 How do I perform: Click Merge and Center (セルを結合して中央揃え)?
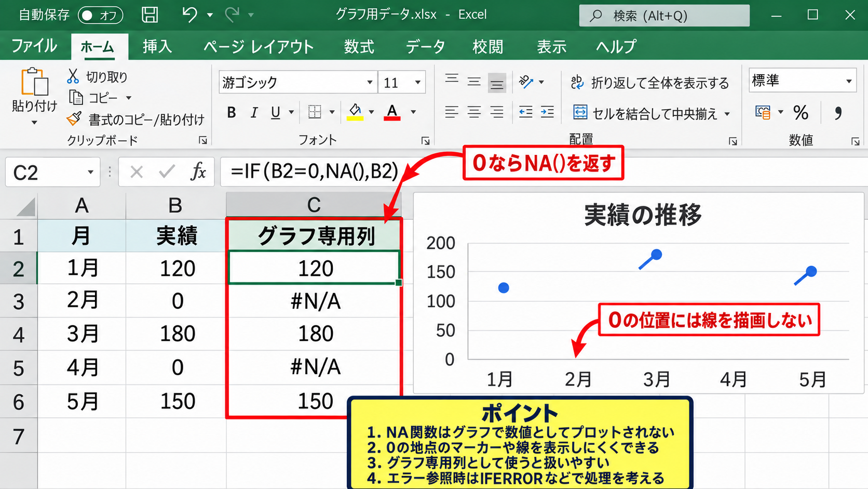[645, 113]
